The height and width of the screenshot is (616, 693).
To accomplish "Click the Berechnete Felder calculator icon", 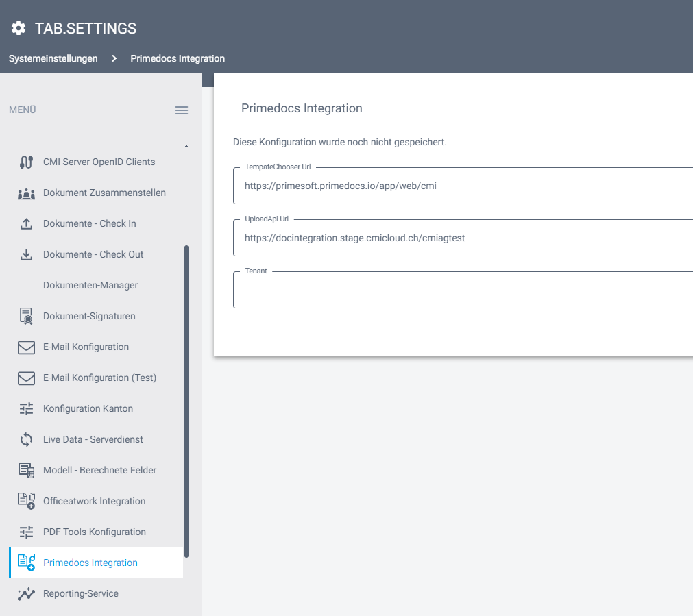I will 27,471.
